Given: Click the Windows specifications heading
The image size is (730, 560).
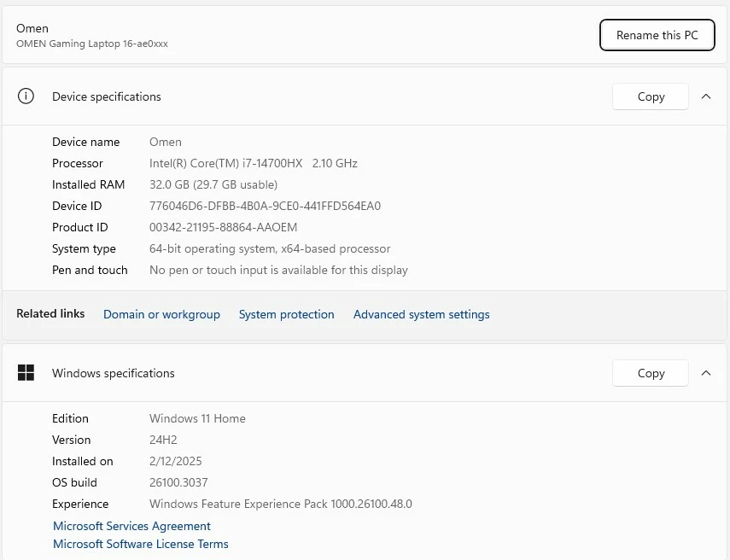Looking at the screenshot, I should pos(114,373).
